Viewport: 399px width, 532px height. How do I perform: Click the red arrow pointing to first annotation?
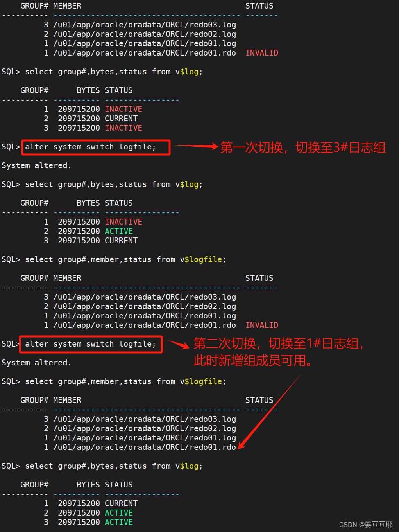[197, 147]
